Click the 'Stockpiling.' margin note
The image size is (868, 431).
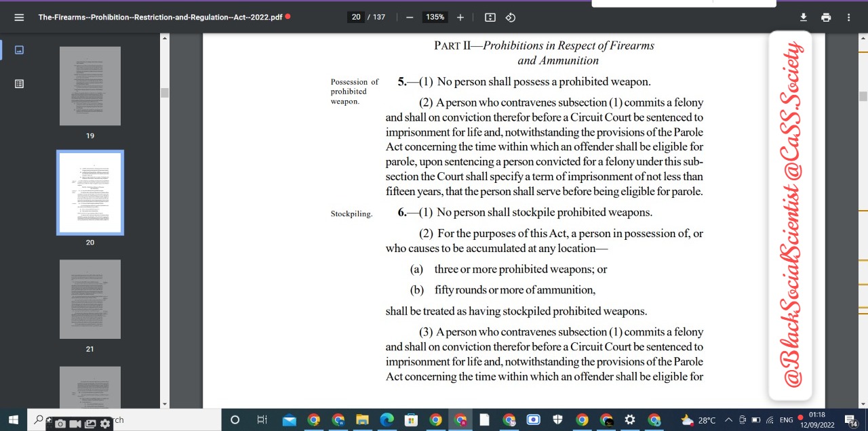pyautogui.click(x=351, y=214)
